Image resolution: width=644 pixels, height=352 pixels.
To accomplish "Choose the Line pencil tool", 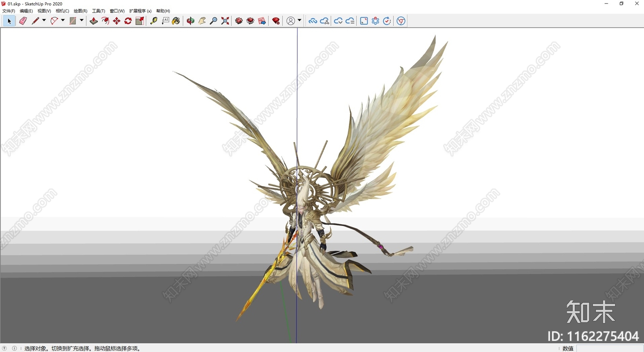I will [35, 21].
